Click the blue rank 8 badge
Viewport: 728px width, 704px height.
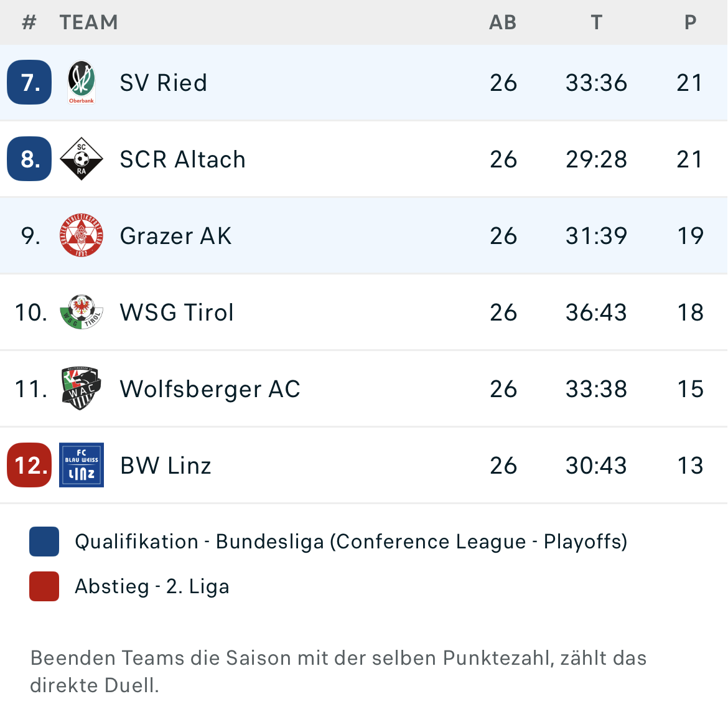(29, 159)
